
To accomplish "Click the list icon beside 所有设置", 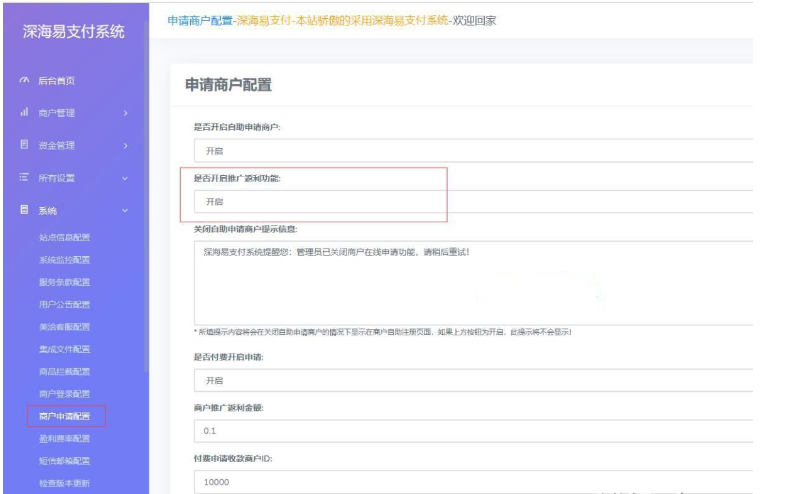I will [23, 178].
